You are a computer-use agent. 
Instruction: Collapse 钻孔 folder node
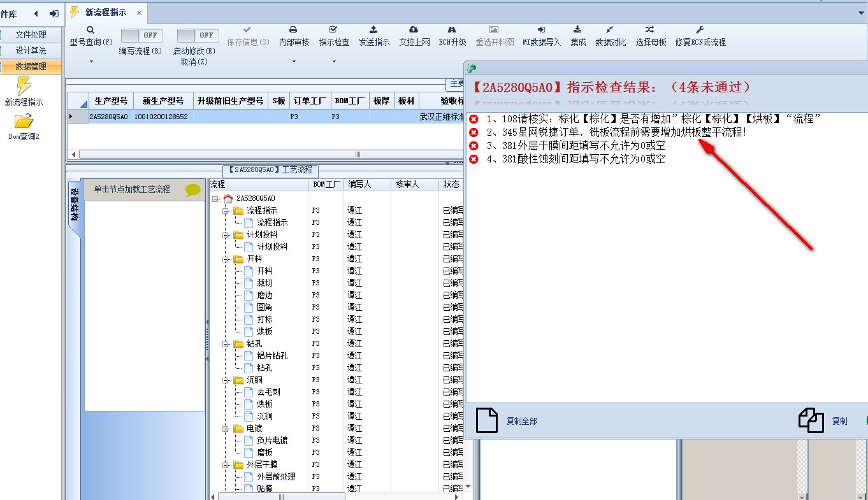point(226,344)
